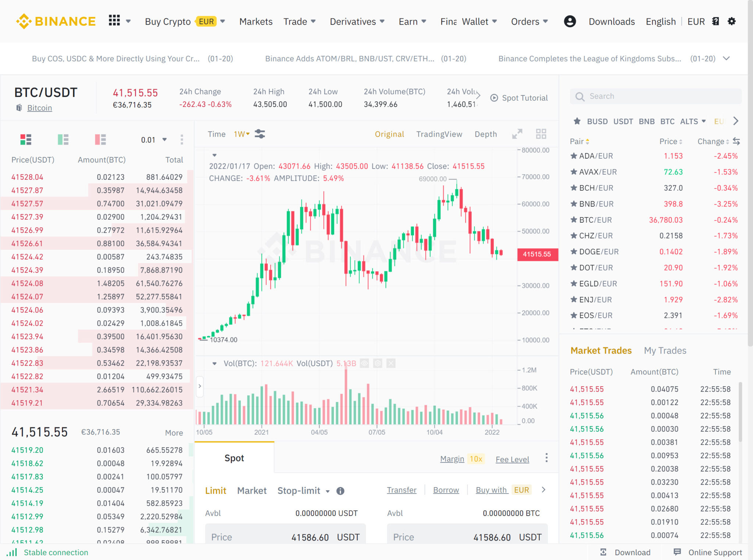Click the Market Trades scrollbar
This screenshot has height=560, width=753.
click(x=740, y=412)
